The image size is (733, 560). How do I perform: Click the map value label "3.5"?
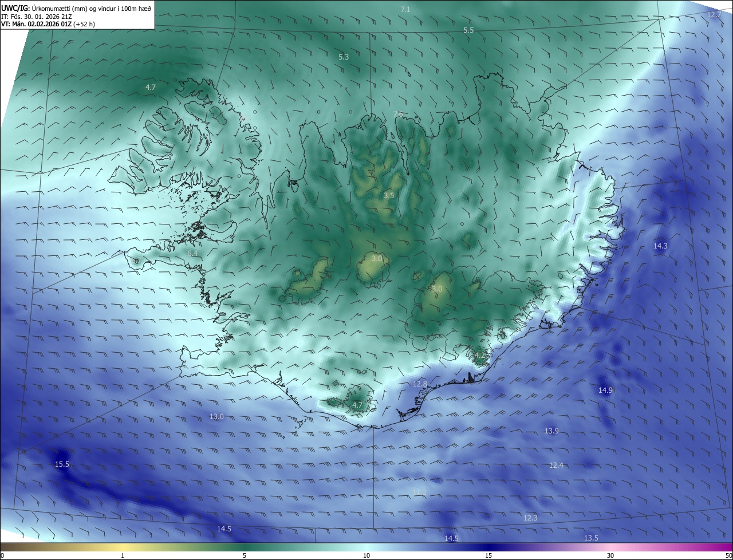point(389,195)
